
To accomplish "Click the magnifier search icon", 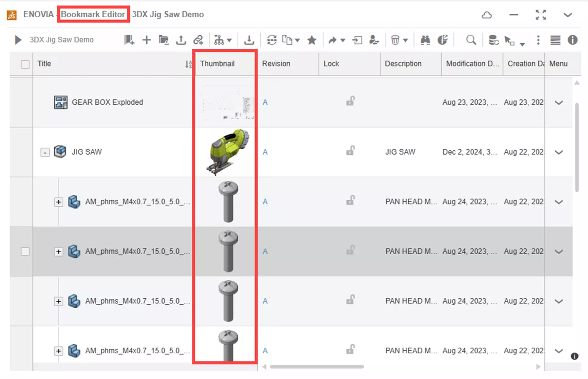I will pyautogui.click(x=471, y=40).
